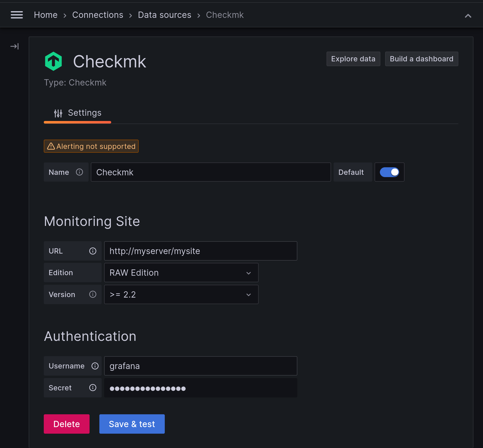The height and width of the screenshot is (448, 483).
Task: Click the Checkmk breadcrumb entry
Action: [225, 15]
